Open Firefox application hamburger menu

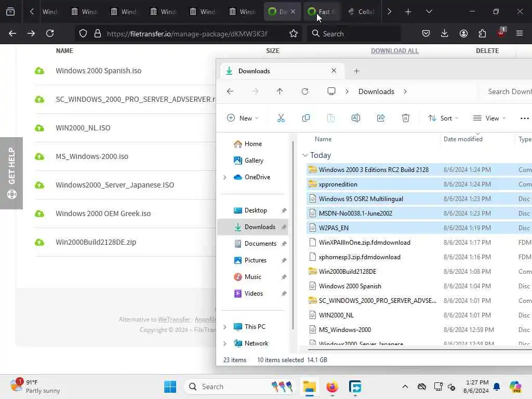coord(520,33)
